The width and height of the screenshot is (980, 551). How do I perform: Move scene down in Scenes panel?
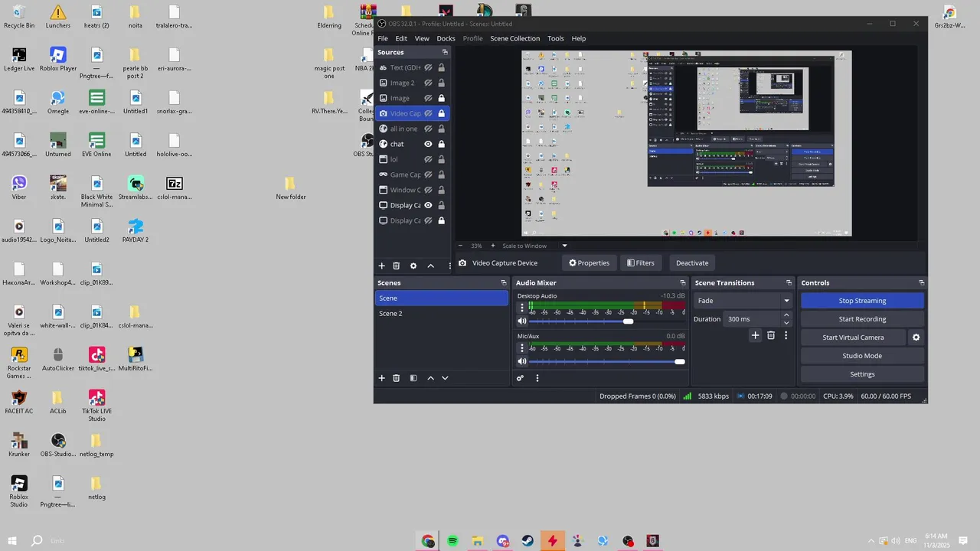[445, 378]
